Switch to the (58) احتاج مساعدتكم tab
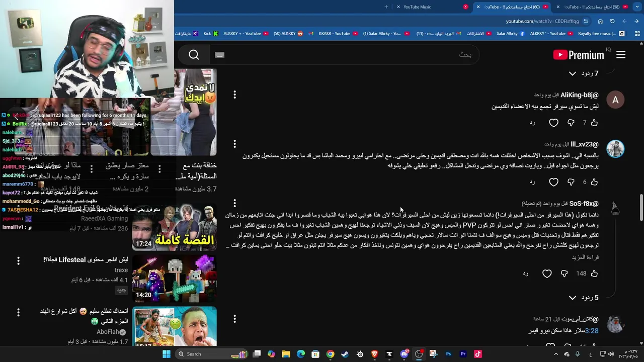644x362 pixels. (x=592, y=7)
